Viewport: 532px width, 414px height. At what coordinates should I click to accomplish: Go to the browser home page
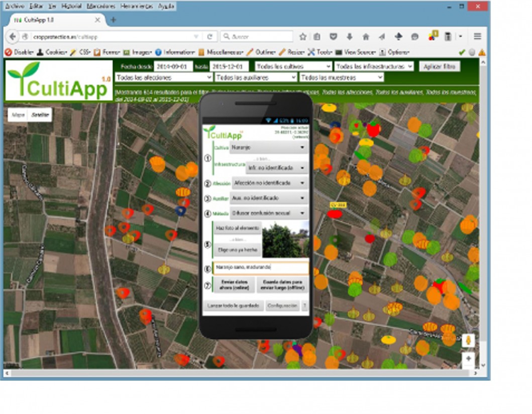pos(366,37)
